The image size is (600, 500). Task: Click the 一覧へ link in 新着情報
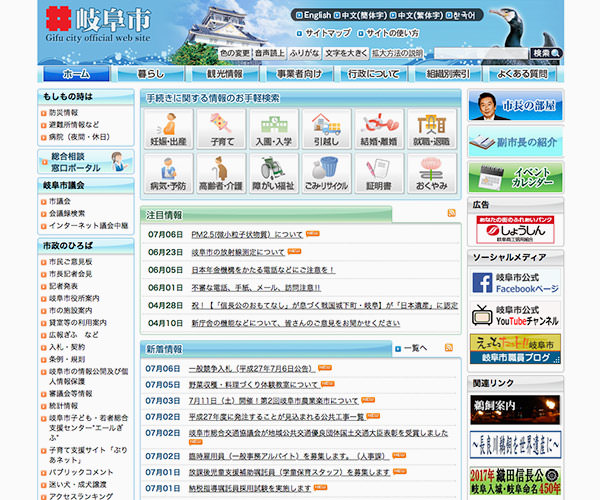point(415,349)
